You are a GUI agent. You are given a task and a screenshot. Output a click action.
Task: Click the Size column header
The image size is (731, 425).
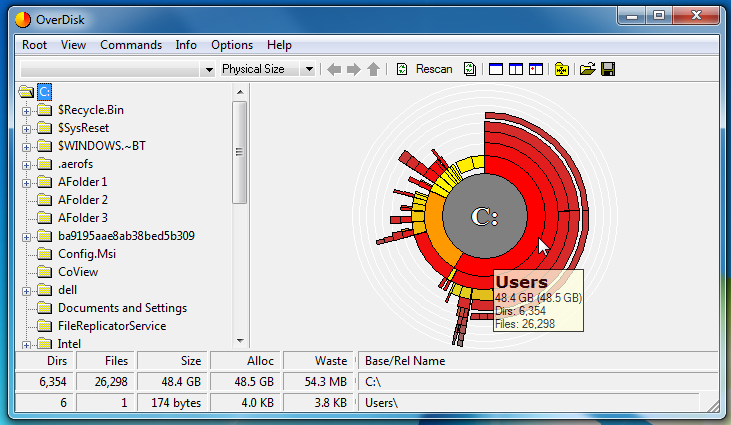(x=172, y=361)
